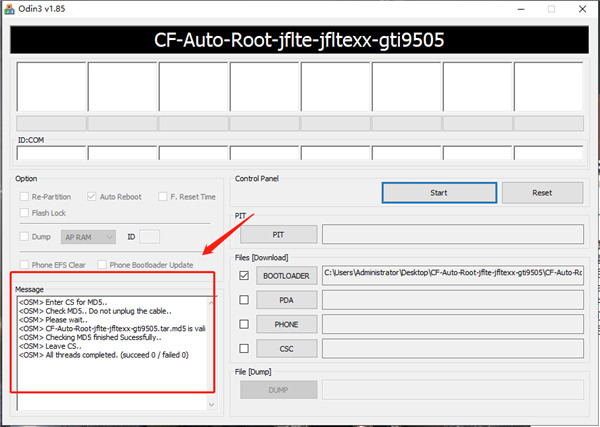The image size is (600, 427).
Task: Toggle the Dump checkbox
Action: [24, 237]
